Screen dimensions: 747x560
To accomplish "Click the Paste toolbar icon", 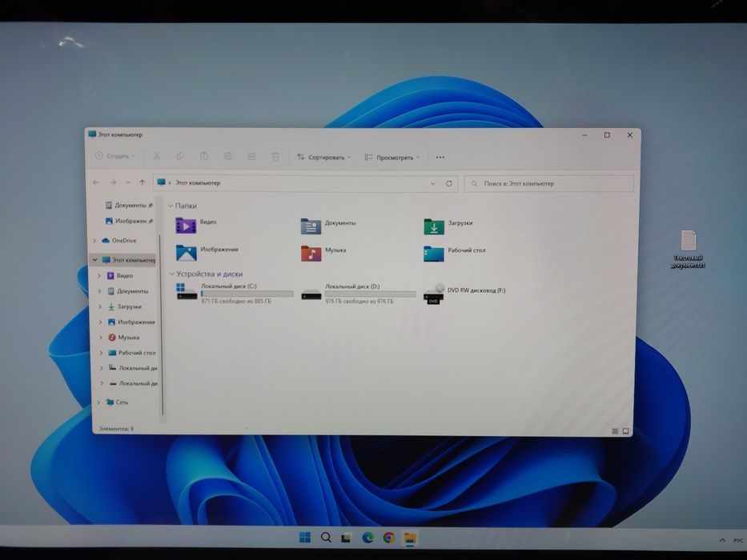I will 204,156.
